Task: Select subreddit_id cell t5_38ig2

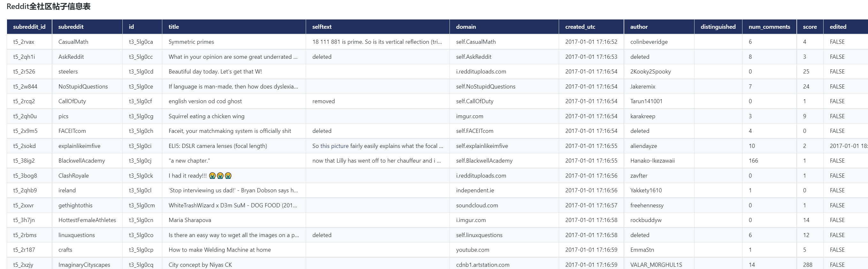Action: click(29, 161)
